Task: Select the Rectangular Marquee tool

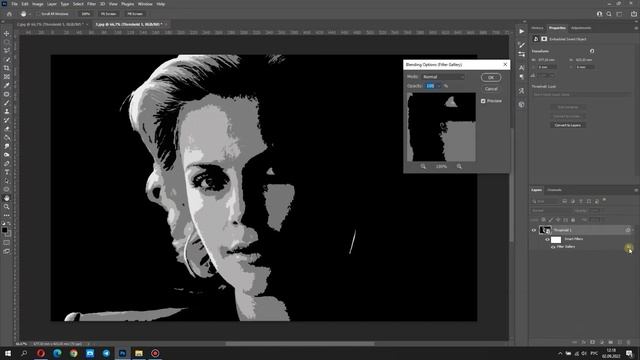Action: [7, 42]
